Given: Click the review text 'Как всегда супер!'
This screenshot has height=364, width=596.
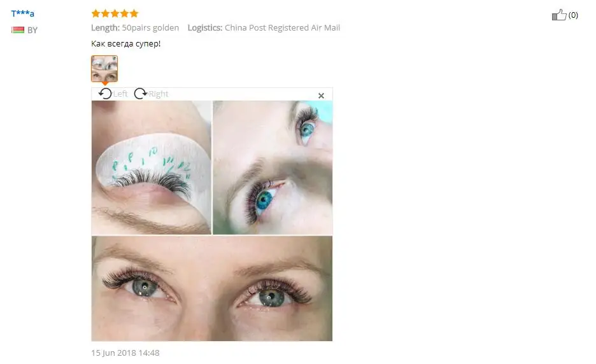Looking at the screenshot, I should click(x=126, y=44).
